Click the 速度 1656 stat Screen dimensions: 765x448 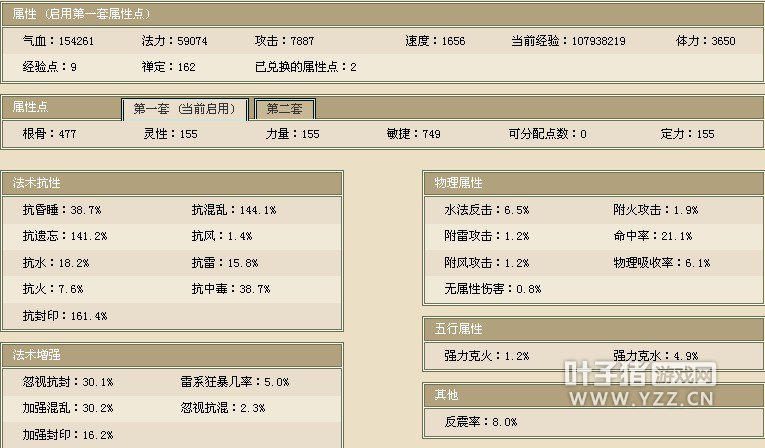(435, 41)
